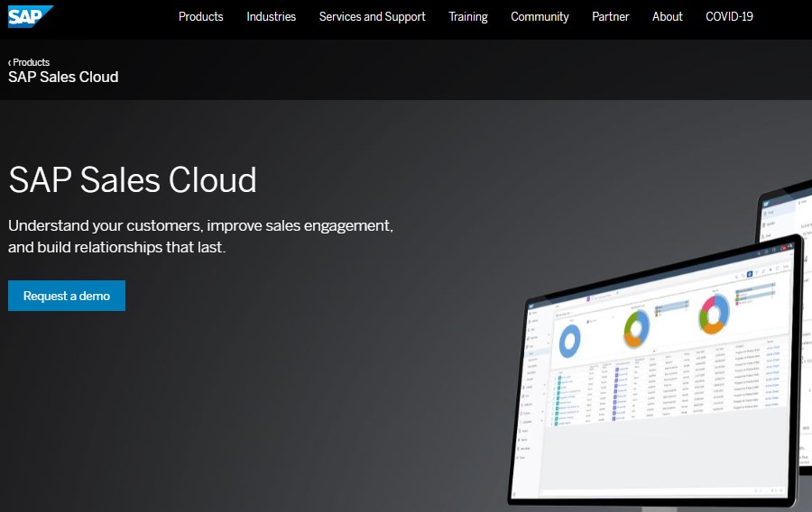This screenshot has width=812, height=512.
Task: Click the 'Understand your customers' tagline text
Action: click(x=201, y=236)
